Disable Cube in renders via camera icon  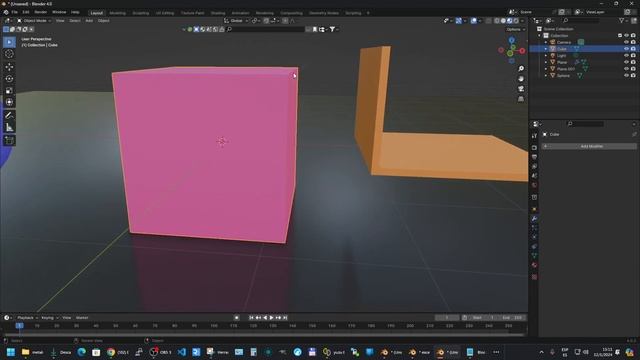[633, 49]
